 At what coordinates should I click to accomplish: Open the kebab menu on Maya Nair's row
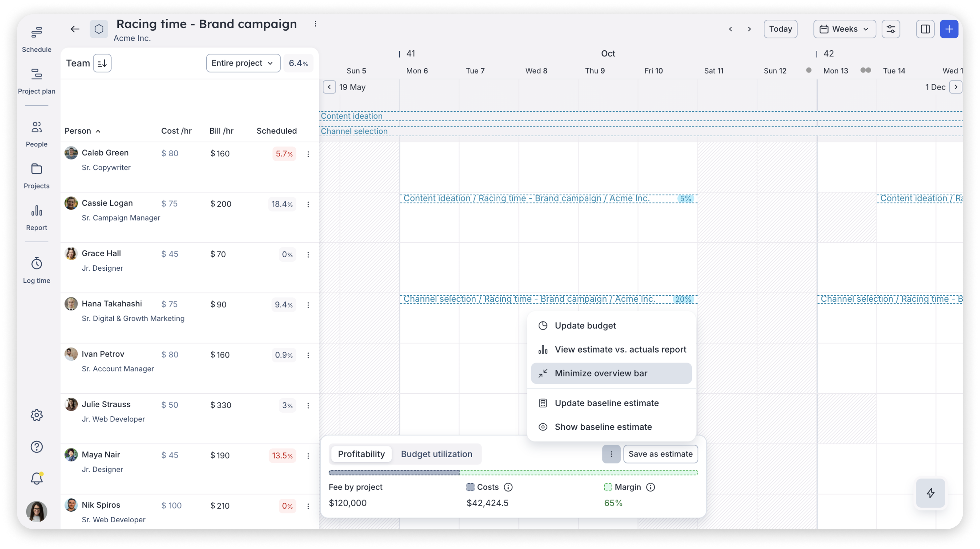[x=308, y=455]
